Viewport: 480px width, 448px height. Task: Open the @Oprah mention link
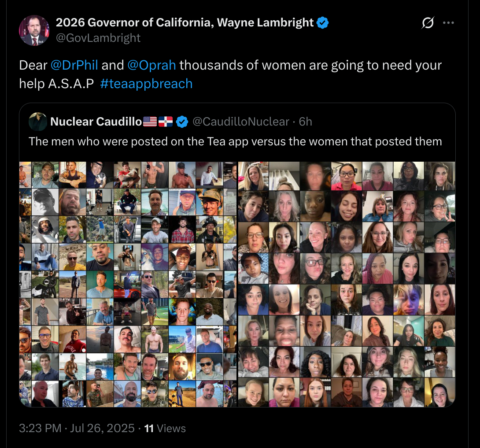click(151, 65)
